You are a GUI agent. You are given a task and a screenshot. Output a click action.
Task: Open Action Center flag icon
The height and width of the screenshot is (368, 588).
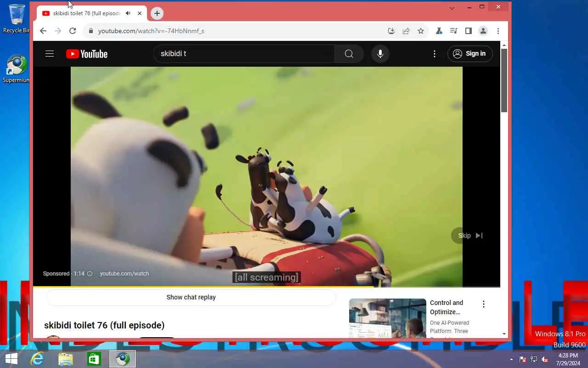click(523, 359)
